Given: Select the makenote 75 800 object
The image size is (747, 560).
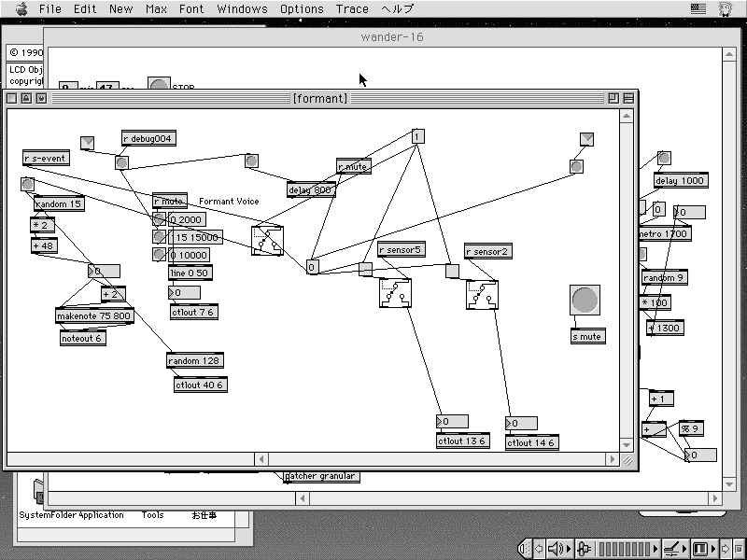Looking at the screenshot, I should (94, 315).
